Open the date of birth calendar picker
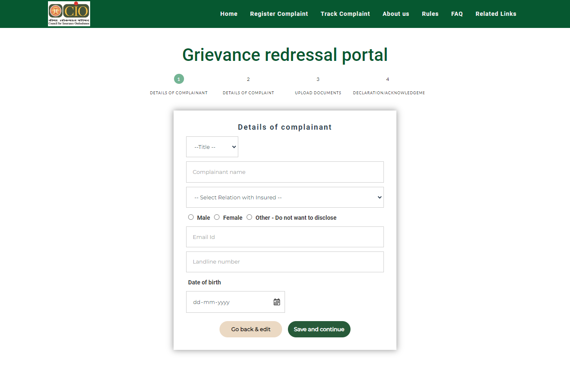The image size is (570, 392). pyautogui.click(x=277, y=302)
